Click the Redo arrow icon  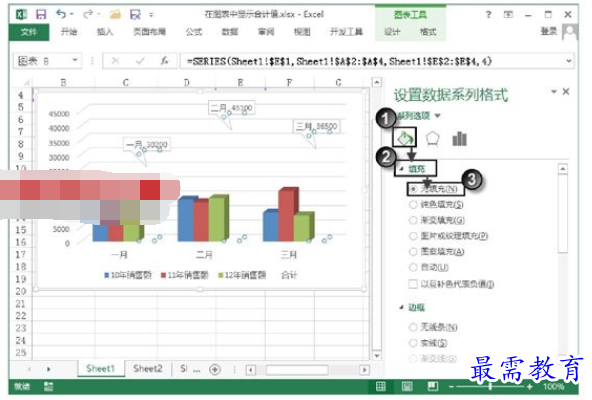click(88, 14)
